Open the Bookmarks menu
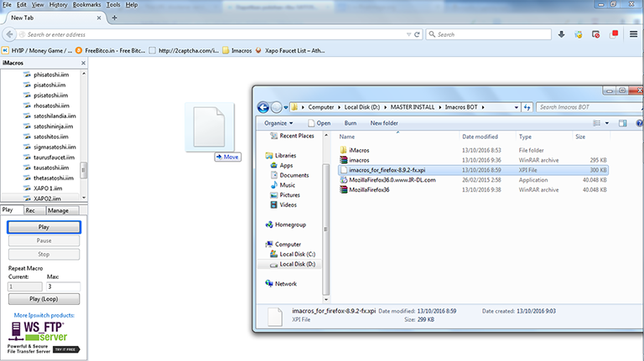 [86, 4]
